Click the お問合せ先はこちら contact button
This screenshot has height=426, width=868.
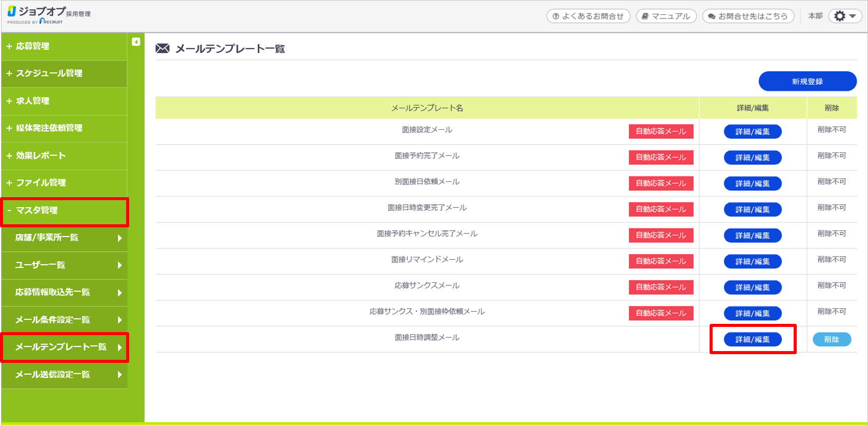point(748,16)
